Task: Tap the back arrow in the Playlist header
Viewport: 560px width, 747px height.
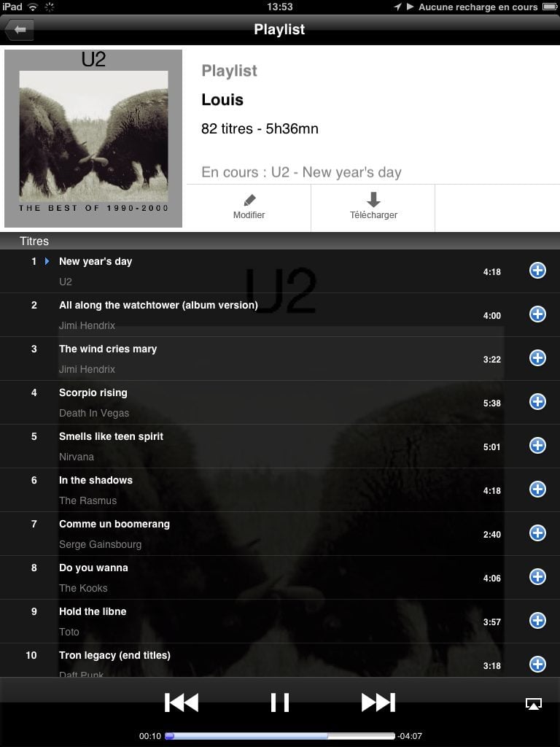Action: point(19,29)
